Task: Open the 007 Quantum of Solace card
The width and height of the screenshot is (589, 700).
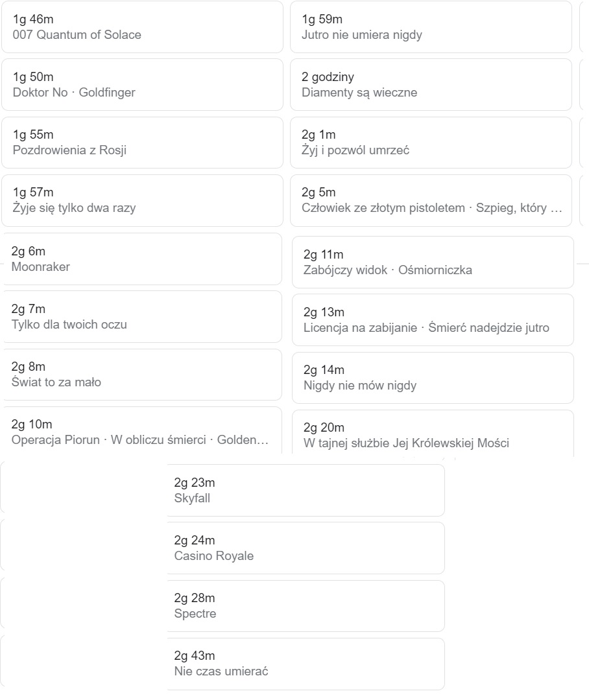Action: [x=142, y=27]
